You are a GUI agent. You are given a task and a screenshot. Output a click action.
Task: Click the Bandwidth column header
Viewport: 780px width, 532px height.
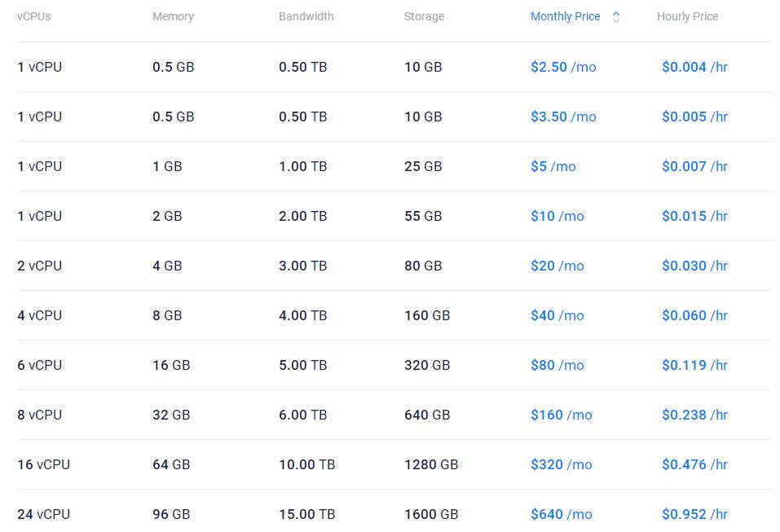pos(306,17)
